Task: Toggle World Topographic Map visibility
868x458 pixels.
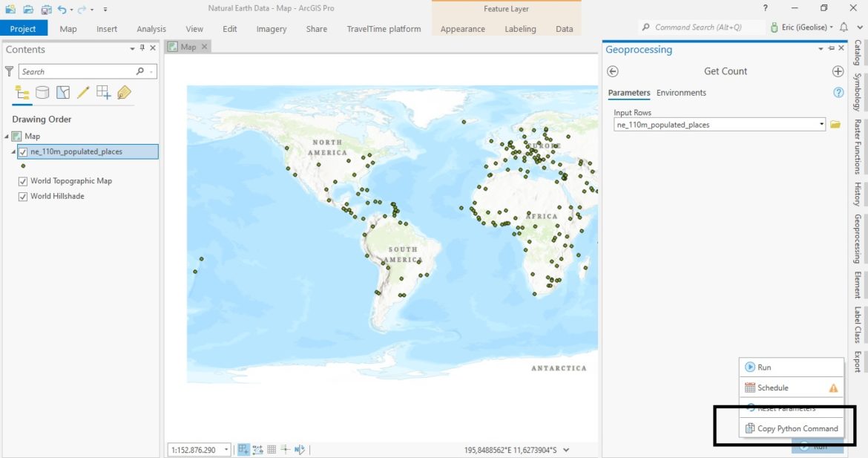Action: 23,181
